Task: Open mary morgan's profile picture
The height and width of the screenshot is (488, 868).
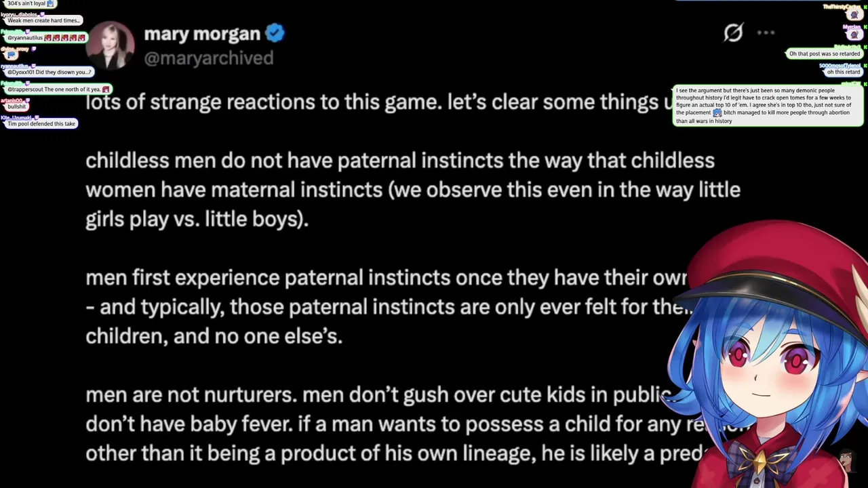Action: click(x=110, y=46)
